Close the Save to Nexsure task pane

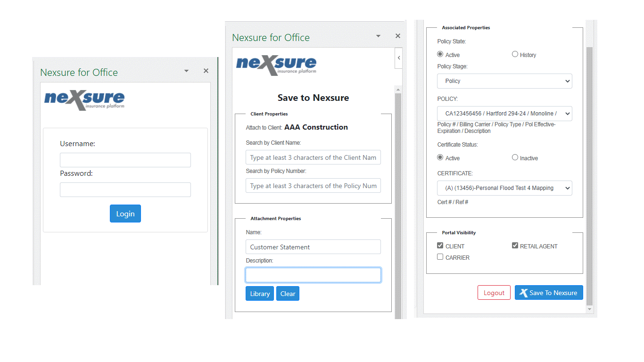pos(398,36)
